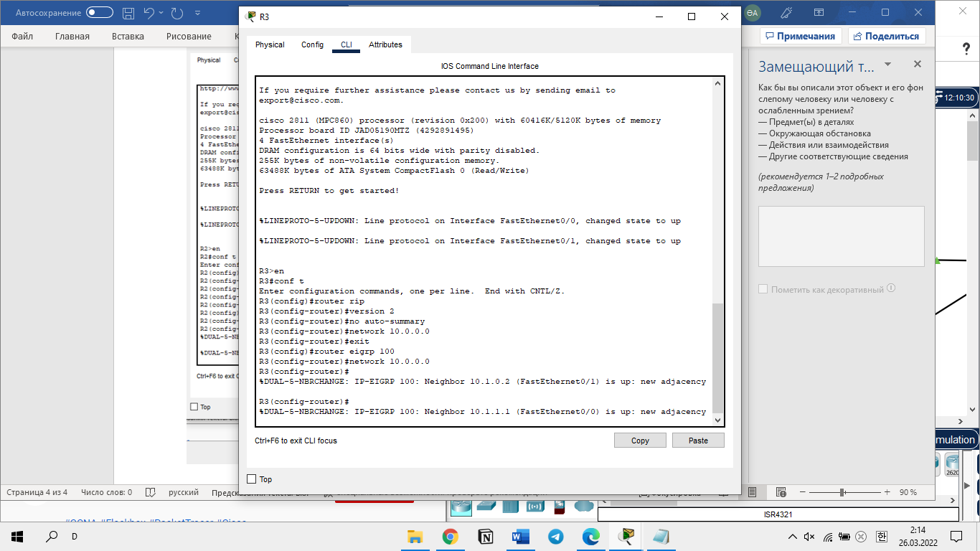
Task: Click the CLI scrollbar up arrow
Action: click(x=718, y=83)
